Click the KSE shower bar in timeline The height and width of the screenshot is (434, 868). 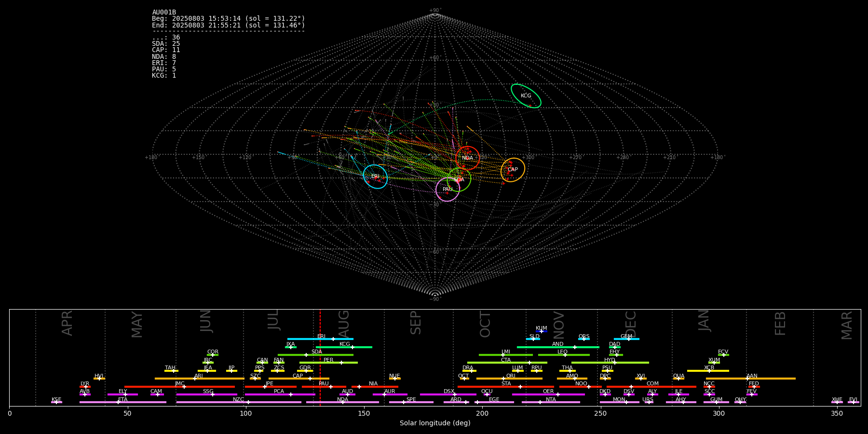[x=56, y=402]
